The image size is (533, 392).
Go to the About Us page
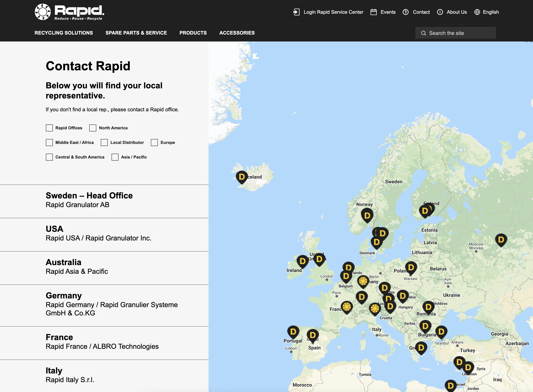(456, 12)
